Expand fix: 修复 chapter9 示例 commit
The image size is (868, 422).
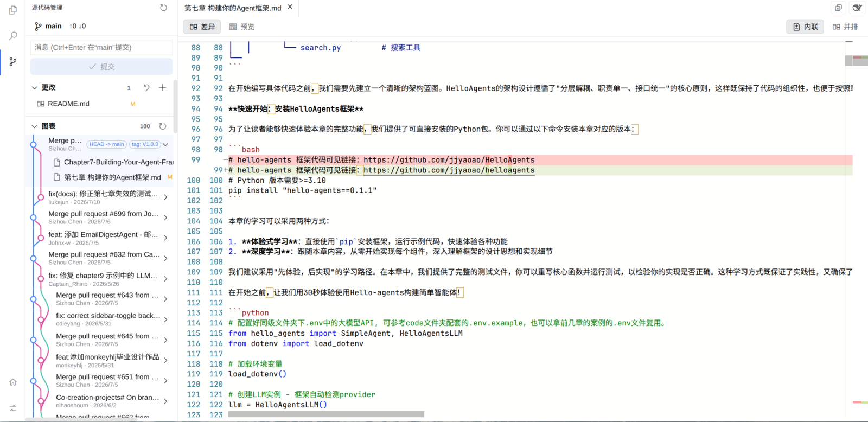tap(165, 279)
